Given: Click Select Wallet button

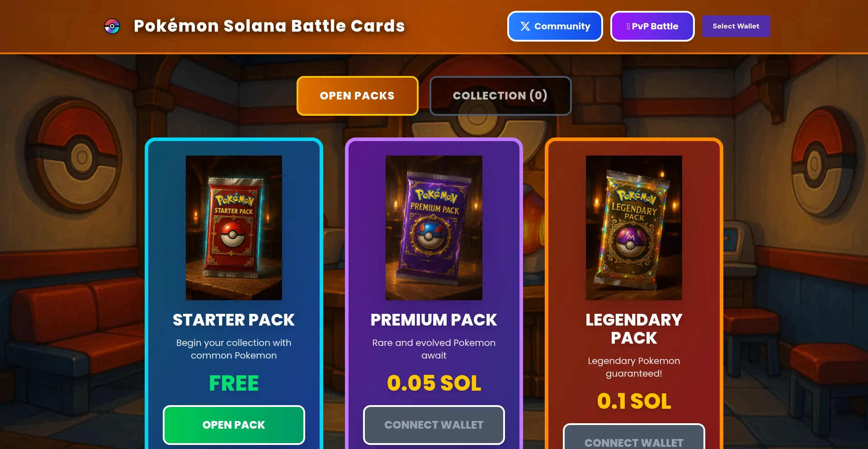Looking at the screenshot, I should 736,26.
